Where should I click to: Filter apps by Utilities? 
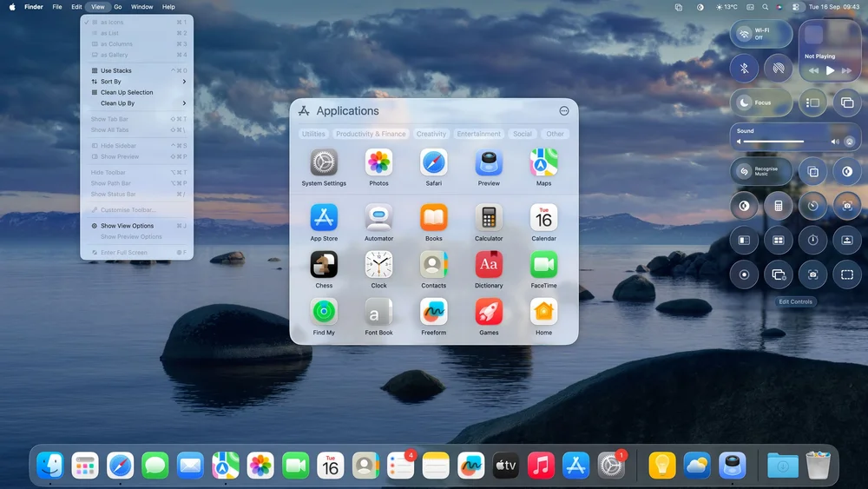[x=313, y=134]
